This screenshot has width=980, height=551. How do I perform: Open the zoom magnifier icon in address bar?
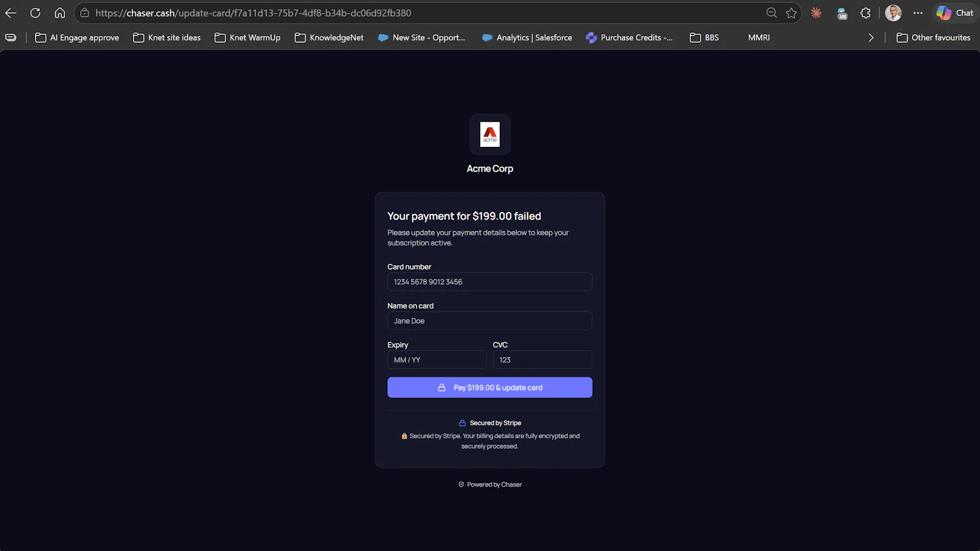(x=772, y=13)
